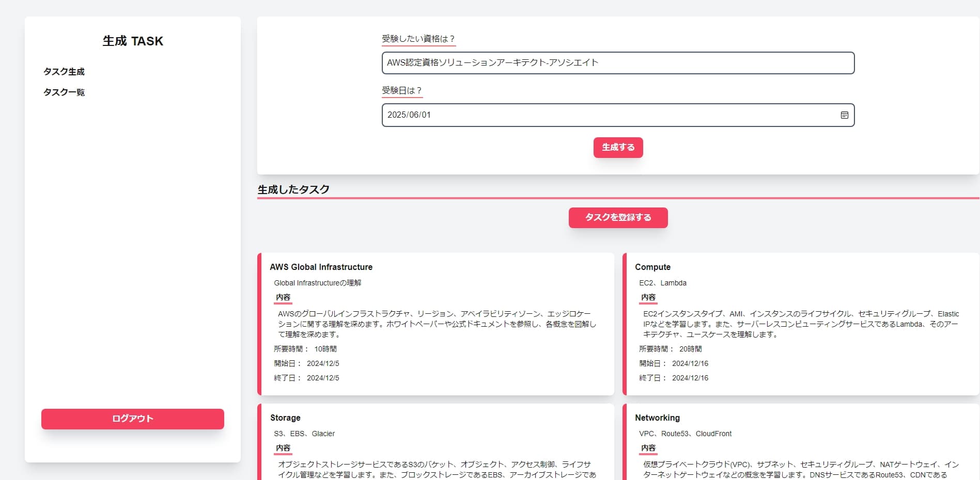Open the Networking card title

tap(657, 418)
